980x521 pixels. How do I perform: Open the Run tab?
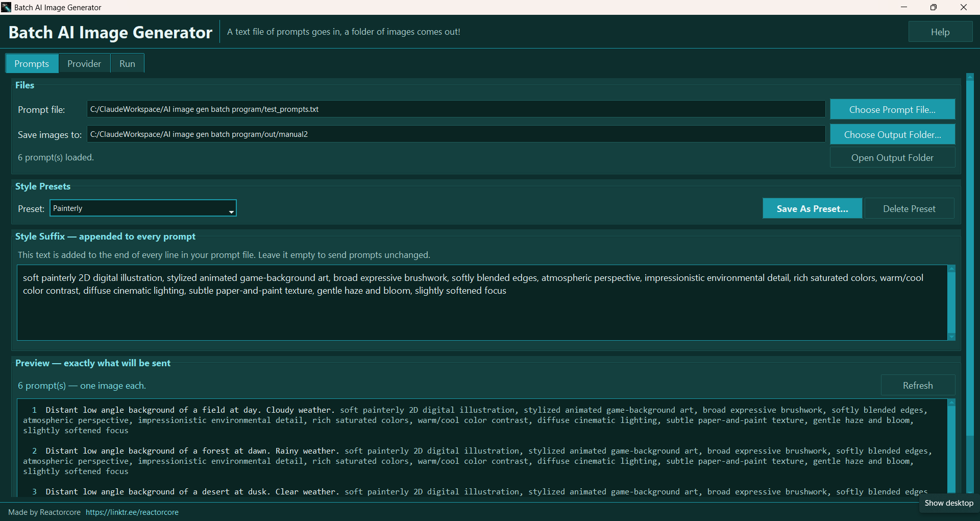[127, 64]
